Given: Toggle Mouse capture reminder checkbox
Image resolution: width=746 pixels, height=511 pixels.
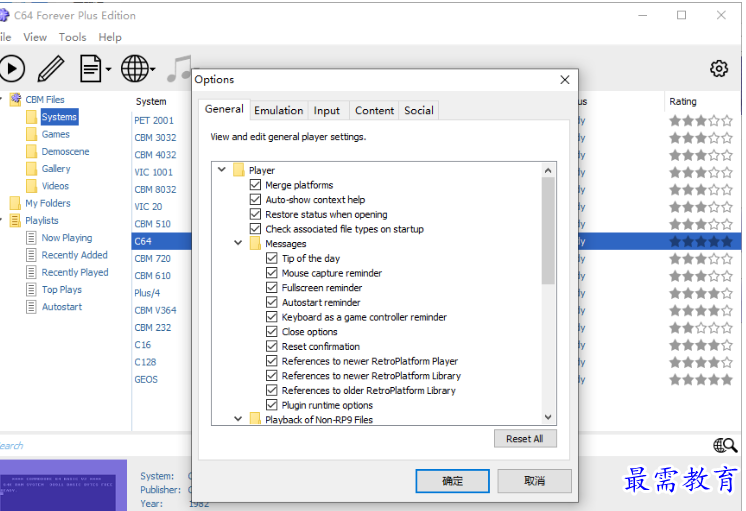Looking at the screenshot, I should (x=272, y=273).
